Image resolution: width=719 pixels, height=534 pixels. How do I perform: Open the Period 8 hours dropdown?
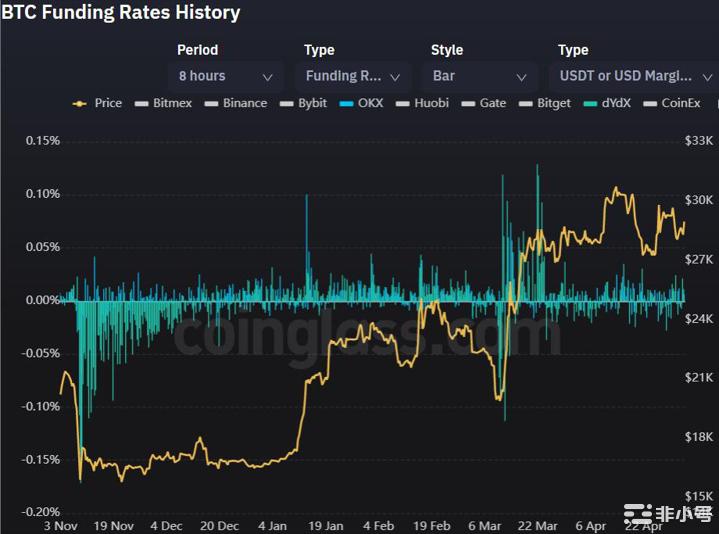pos(225,77)
